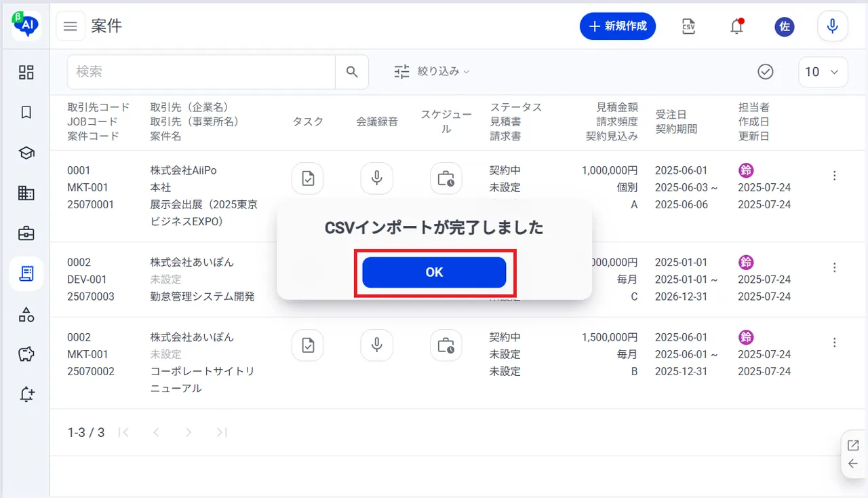
Task: Open the building icon in sidebar
Action: [26, 193]
